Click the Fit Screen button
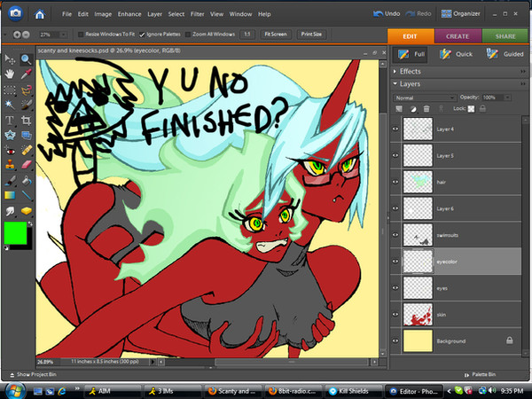This screenshot has width=532, height=399. [x=275, y=34]
